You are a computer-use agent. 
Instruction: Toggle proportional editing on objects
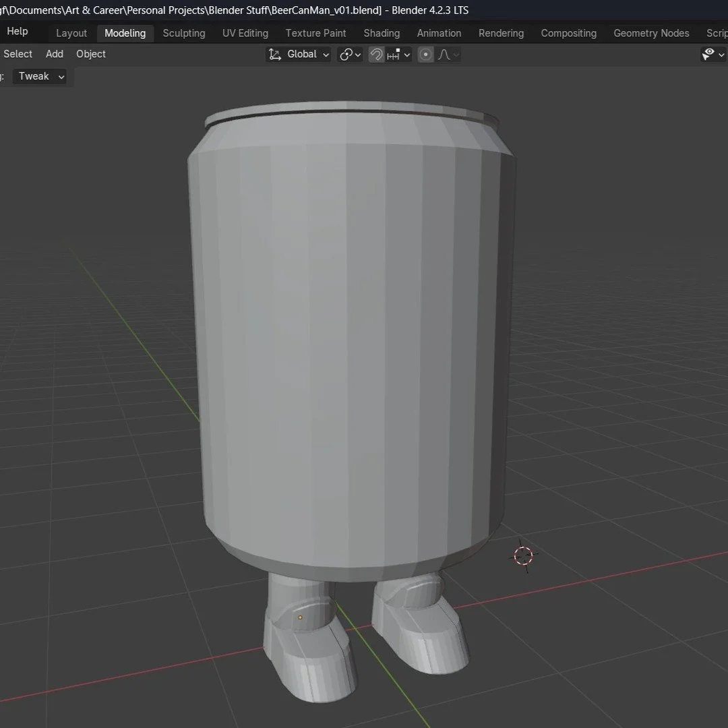click(425, 55)
